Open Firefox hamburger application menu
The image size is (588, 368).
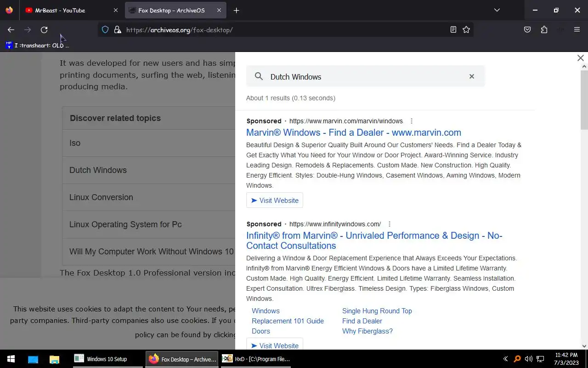click(577, 30)
